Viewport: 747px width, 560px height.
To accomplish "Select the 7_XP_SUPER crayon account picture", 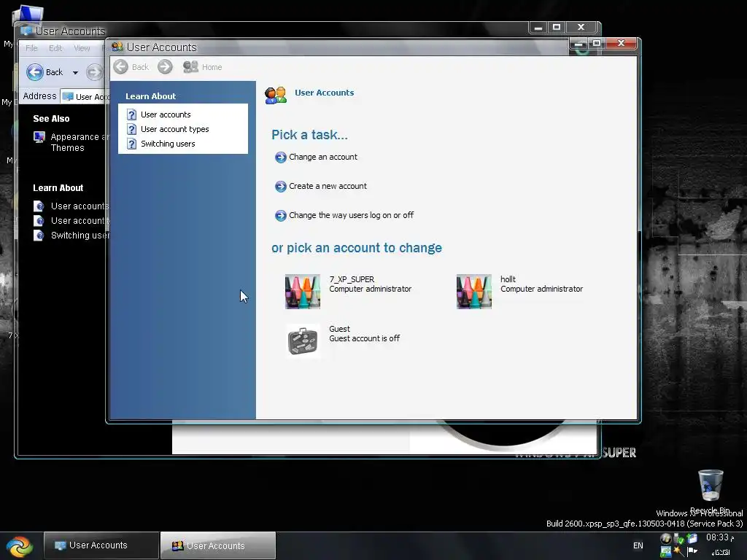I will (x=303, y=292).
